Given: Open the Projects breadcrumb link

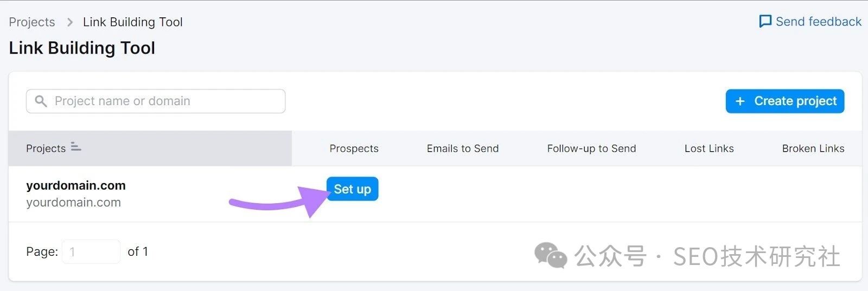Looking at the screenshot, I should [x=32, y=22].
